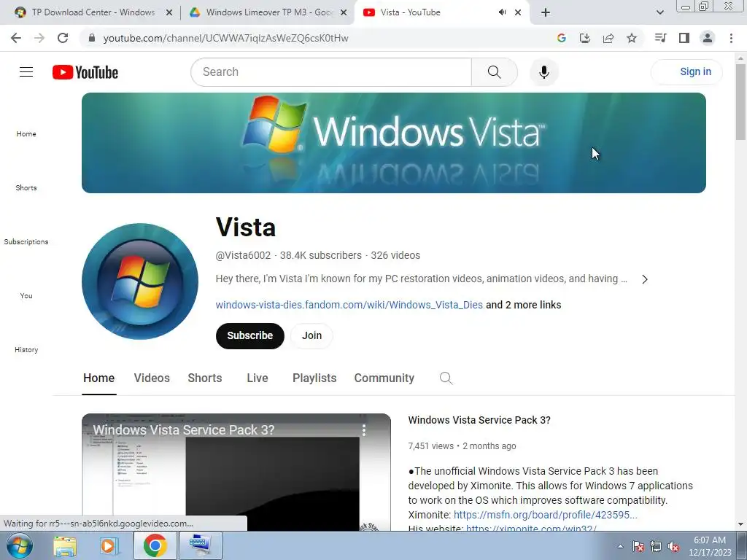
Task: Select the channel Home tab
Action: [98, 378]
